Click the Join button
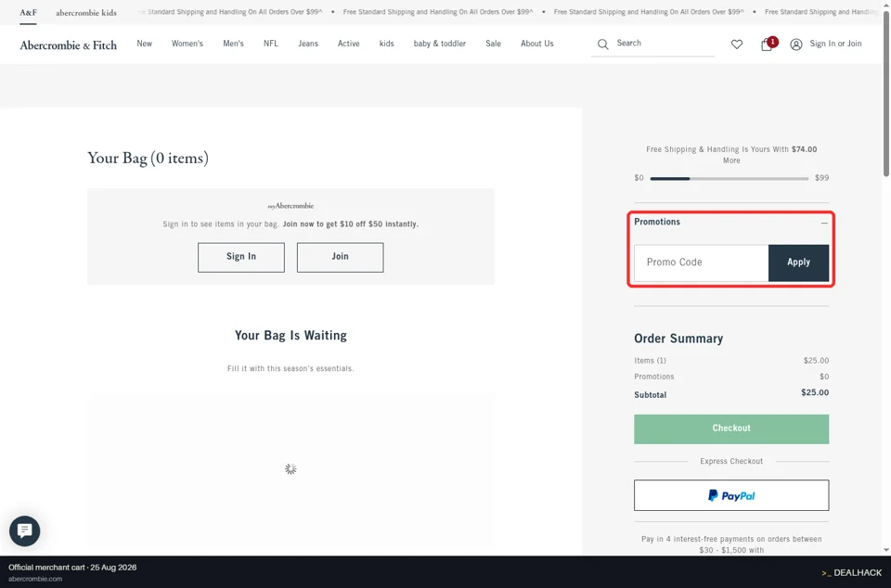This screenshot has width=891, height=588. click(x=340, y=257)
